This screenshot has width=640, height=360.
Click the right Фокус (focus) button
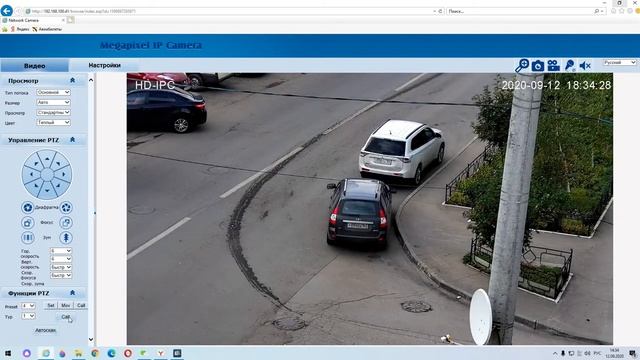point(66,222)
